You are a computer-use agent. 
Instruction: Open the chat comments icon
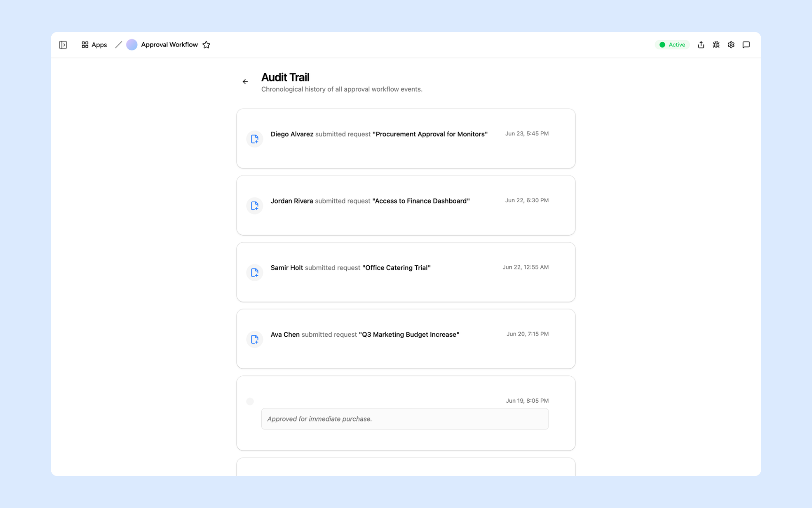pos(746,45)
